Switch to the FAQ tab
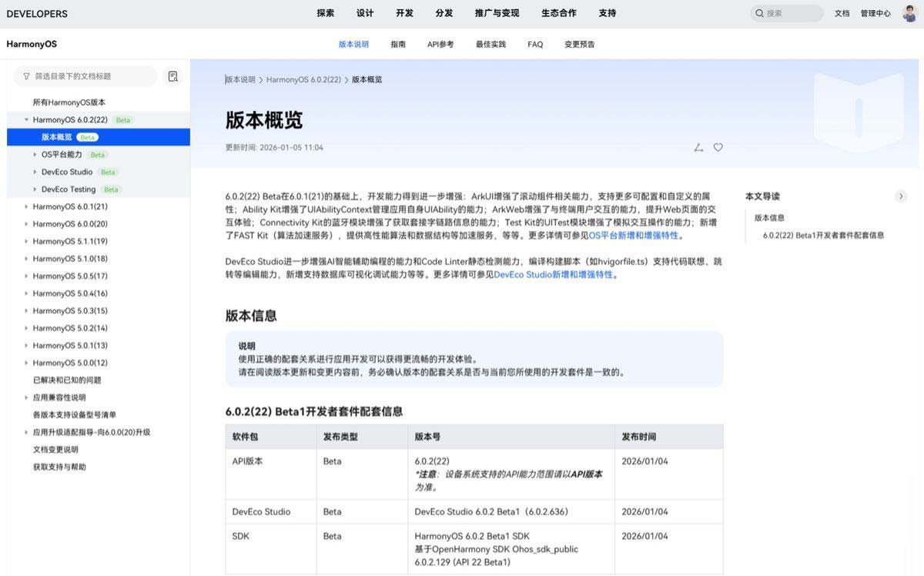 click(535, 45)
